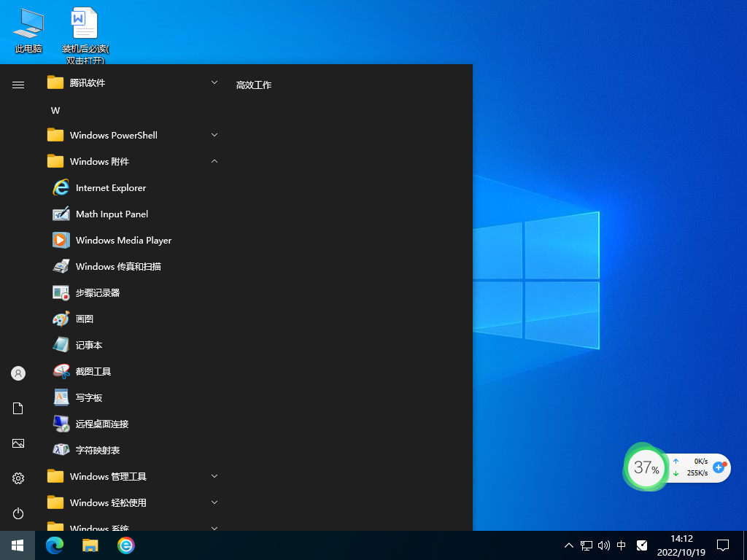Image resolution: width=747 pixels, height=560 pixels.
Task: Open 截图工具 (Snipping Tool)
Action: [x=93, y=371]
